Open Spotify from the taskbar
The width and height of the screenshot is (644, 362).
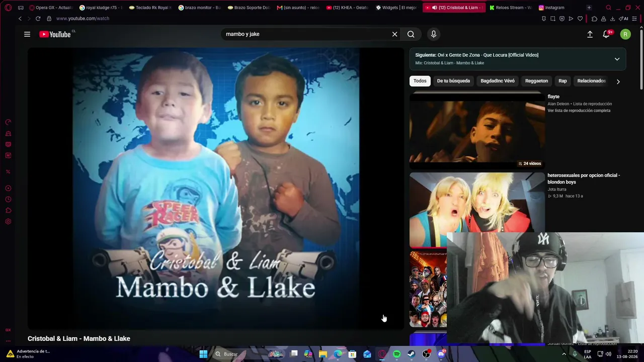coord(396,354)
